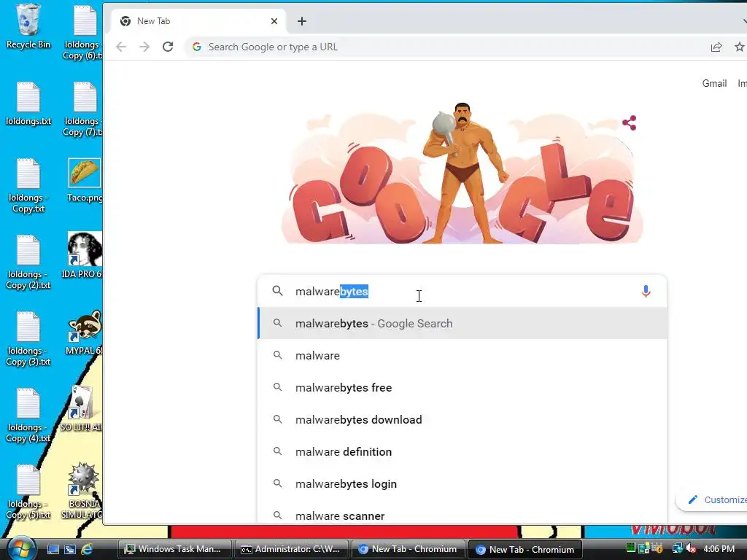Viewport: 747px width, 560px height.
Task: Choose suggestion malwarebytes free
Action: click(462, 388)
